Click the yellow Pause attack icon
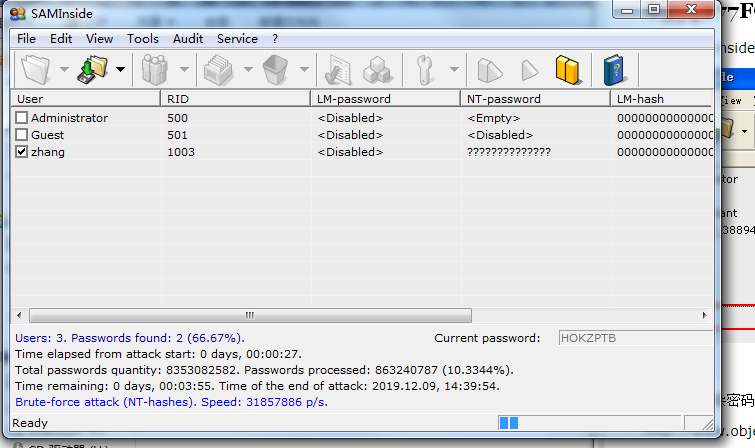The height and width of the screenshot is (448, 755). coord(567,70)
